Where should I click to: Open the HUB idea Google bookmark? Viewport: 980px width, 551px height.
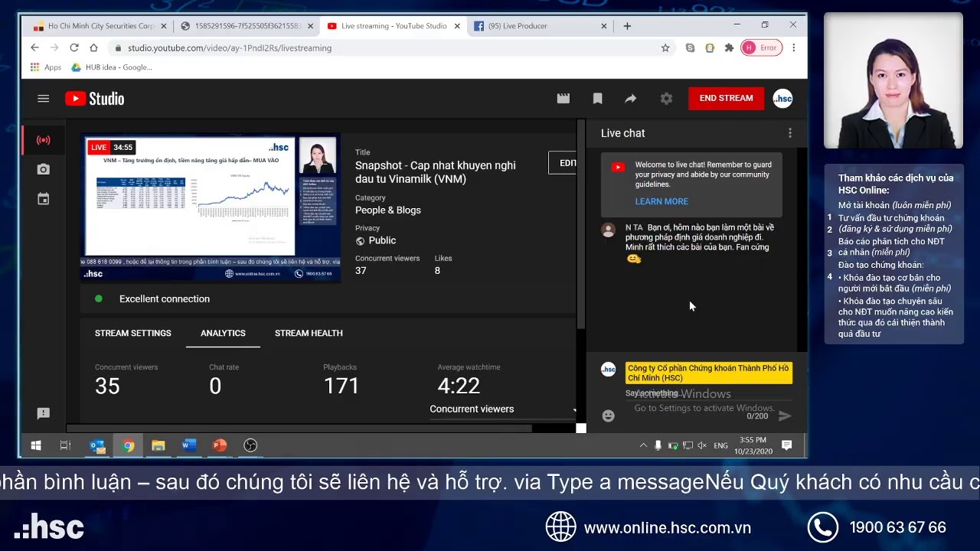point(111,67)
